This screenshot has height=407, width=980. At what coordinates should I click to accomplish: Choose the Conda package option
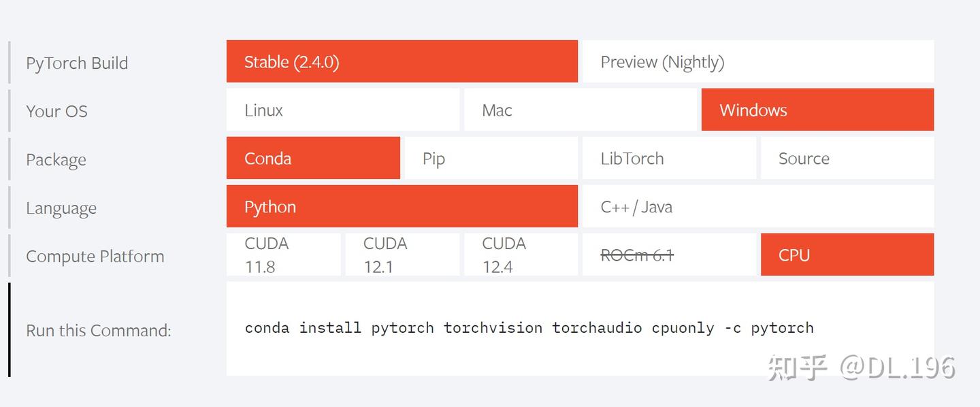click(x=313, y=159)
